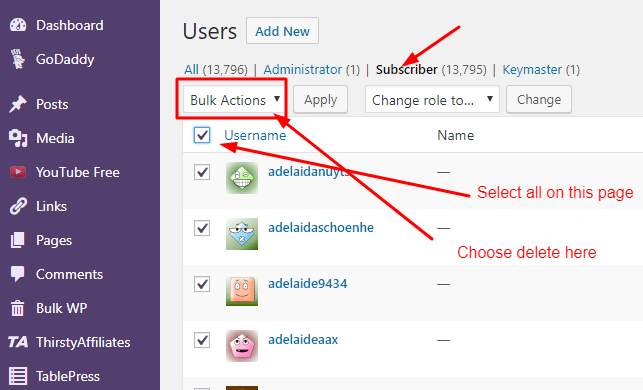Screen dimensions: 643x390
Task: Click the Name column header
Action: click(456, 135)
